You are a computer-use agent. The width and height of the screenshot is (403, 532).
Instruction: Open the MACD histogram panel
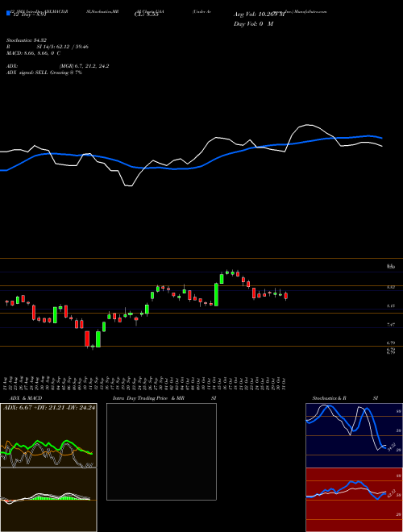(x=48, y=500)
